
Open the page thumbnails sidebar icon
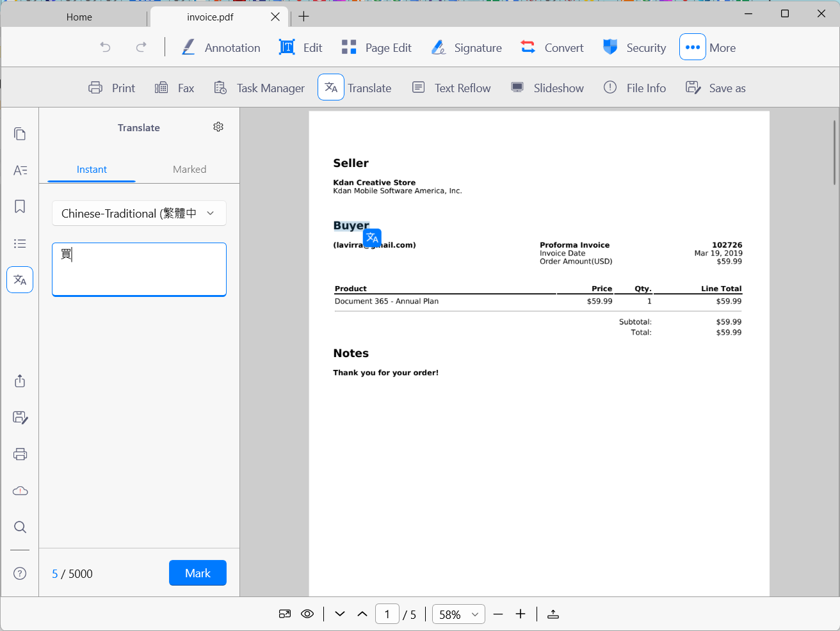20,134
